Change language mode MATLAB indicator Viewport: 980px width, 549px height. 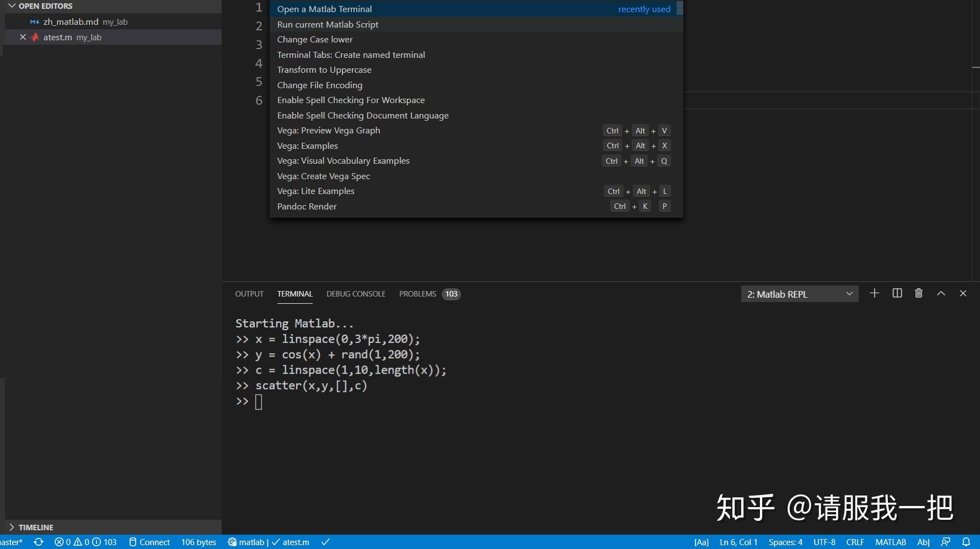click(x=891, y=542)
